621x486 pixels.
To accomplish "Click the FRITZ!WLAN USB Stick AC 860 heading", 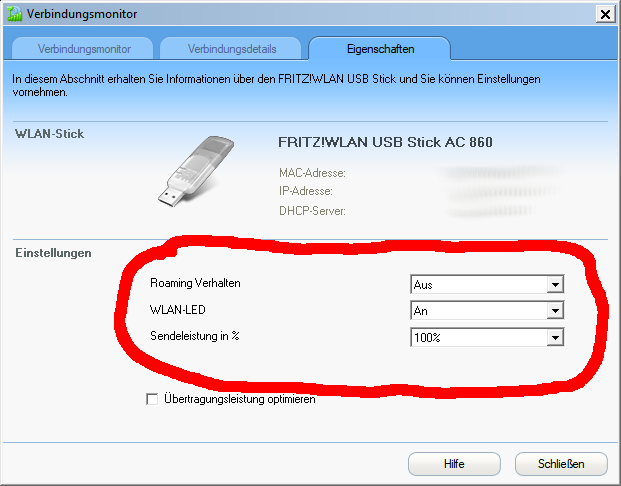I will (x=385, y=142).
